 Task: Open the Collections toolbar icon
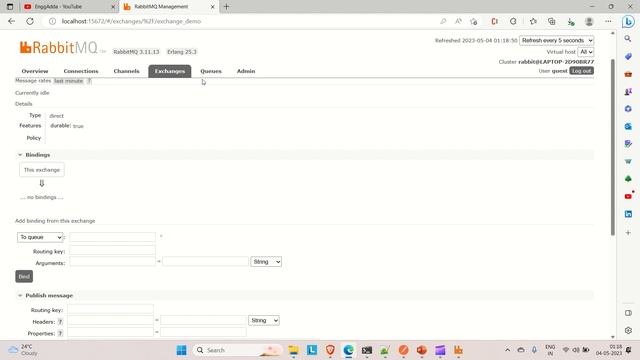[x=551, y=21]
